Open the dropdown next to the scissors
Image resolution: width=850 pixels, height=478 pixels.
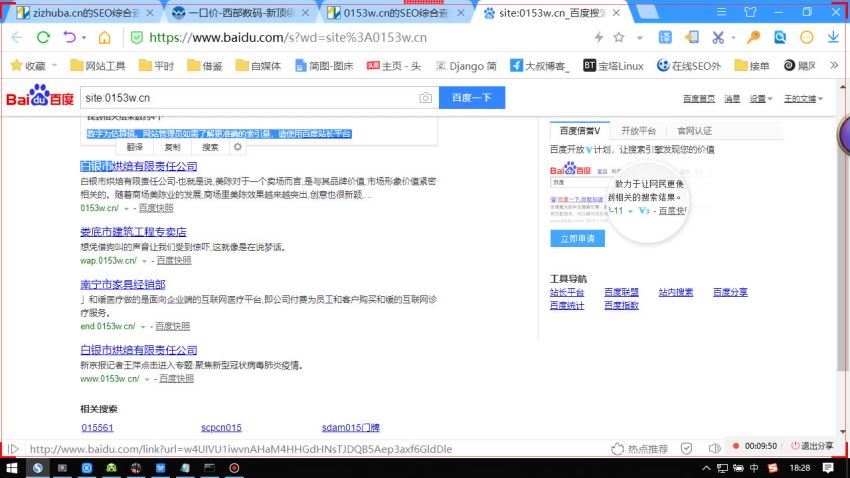[x=733, y=38]
